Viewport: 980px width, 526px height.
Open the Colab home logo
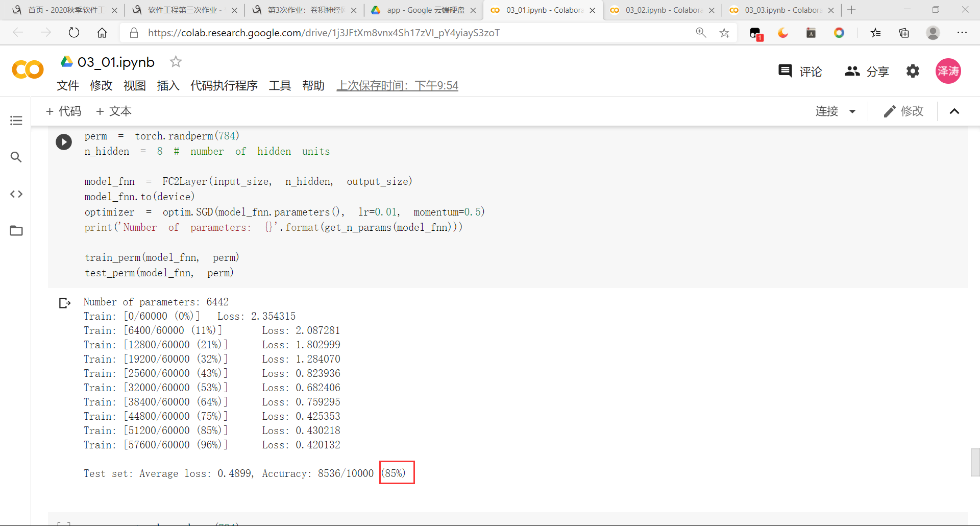[x=28, y=69]
